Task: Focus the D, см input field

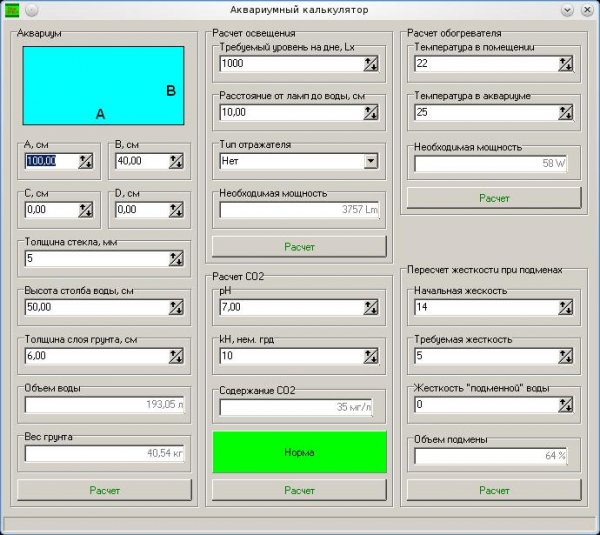Action: [x=142, y=210]
